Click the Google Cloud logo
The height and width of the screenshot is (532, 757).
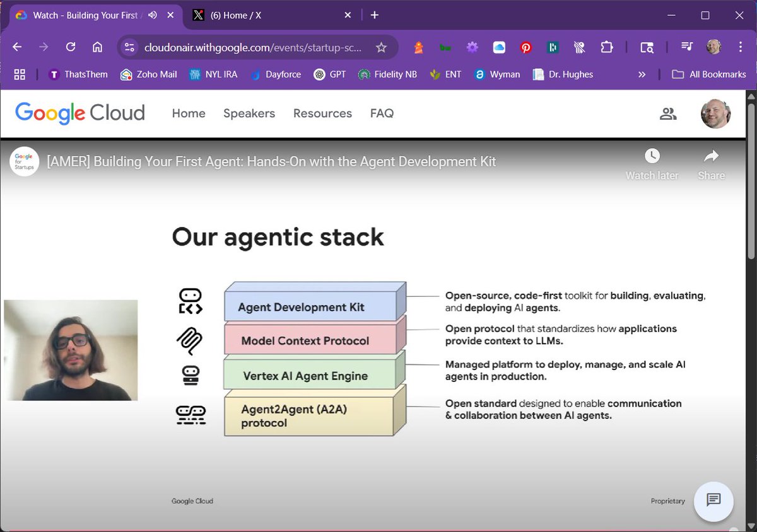tap(79, 113)
